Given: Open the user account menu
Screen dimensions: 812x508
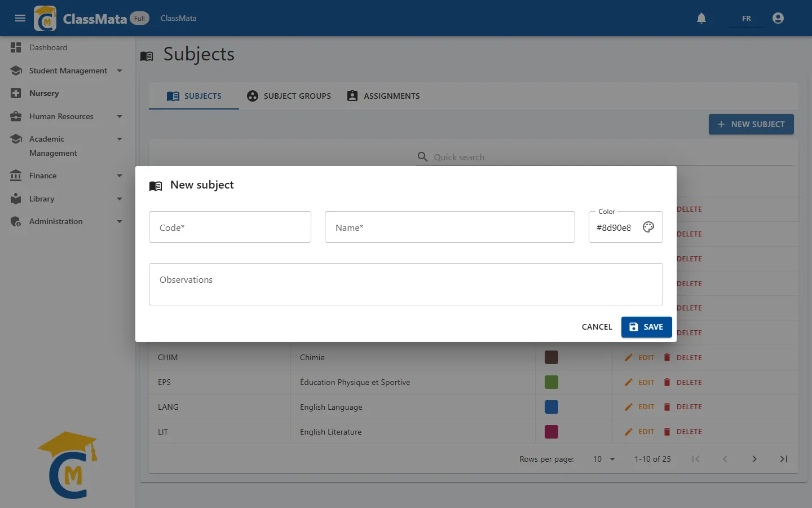Looking at the screenshot, I should point(778,18).
